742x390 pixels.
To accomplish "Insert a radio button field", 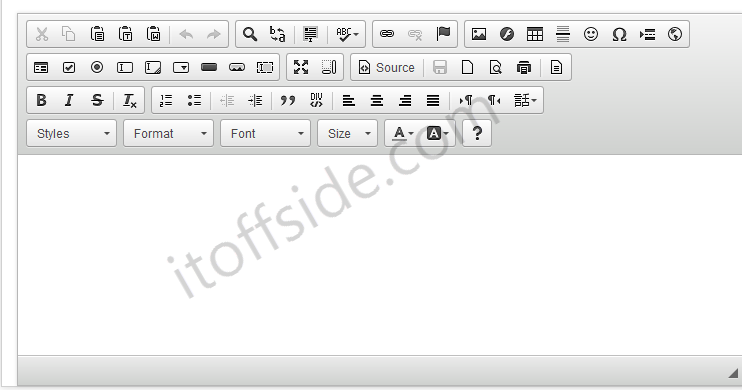I will (x=97, y=67).
